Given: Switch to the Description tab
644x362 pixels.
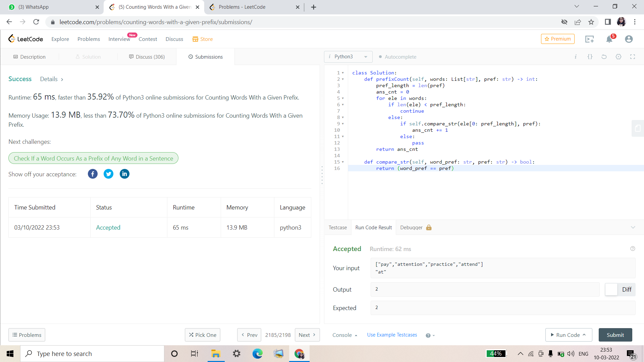Looking at the screenshot, I should [30, 57].
